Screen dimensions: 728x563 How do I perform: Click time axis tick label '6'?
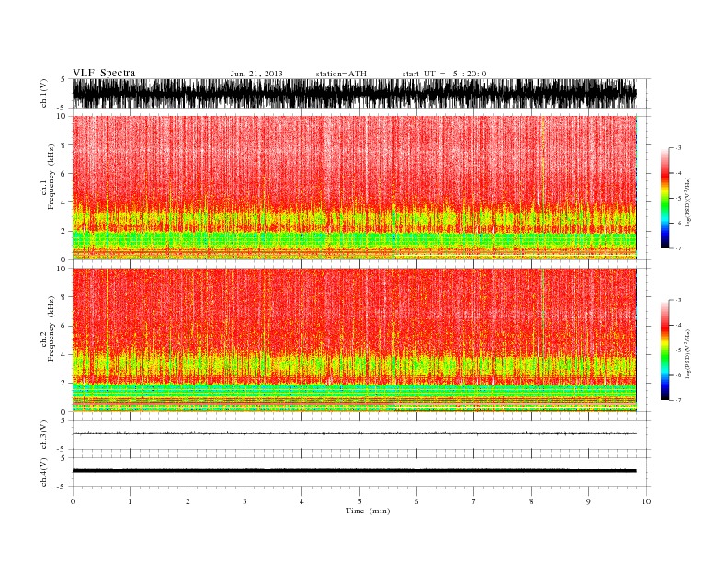click(416, 501)
